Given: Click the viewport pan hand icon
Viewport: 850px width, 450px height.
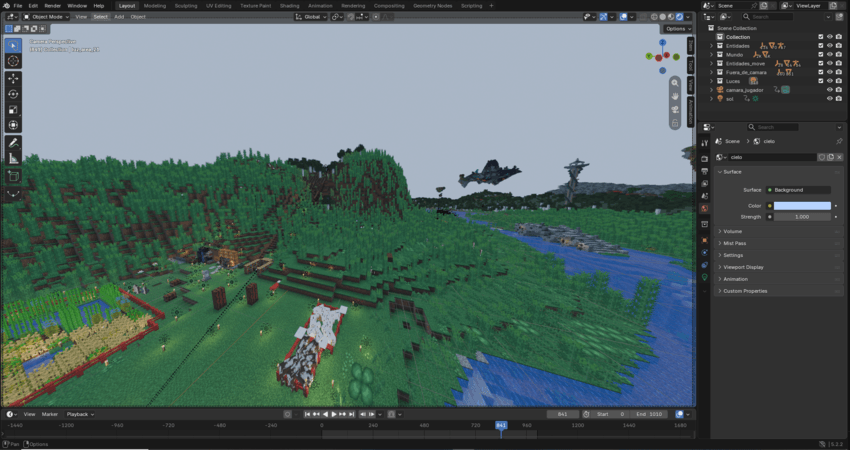Looking at the screenshot, I should point(675,97).
